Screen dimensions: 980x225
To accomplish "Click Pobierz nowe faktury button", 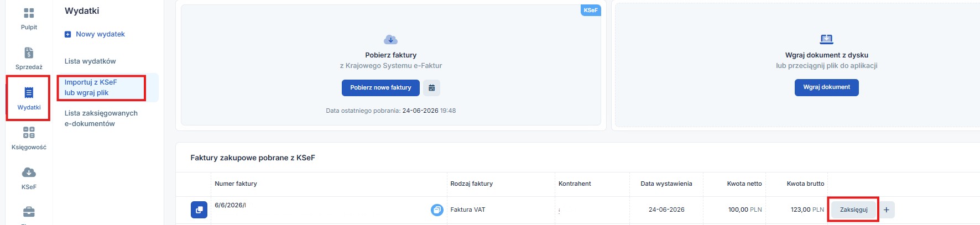I will pos(380,88).
